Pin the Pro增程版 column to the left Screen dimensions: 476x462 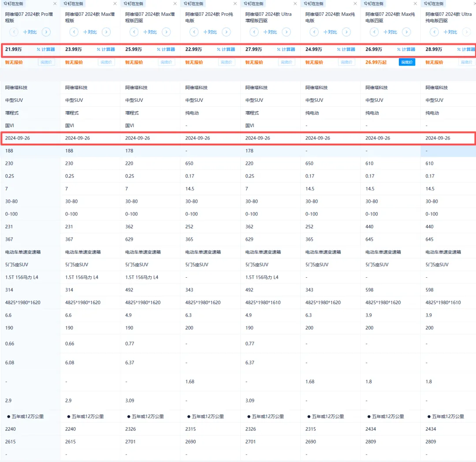(13, 4)
